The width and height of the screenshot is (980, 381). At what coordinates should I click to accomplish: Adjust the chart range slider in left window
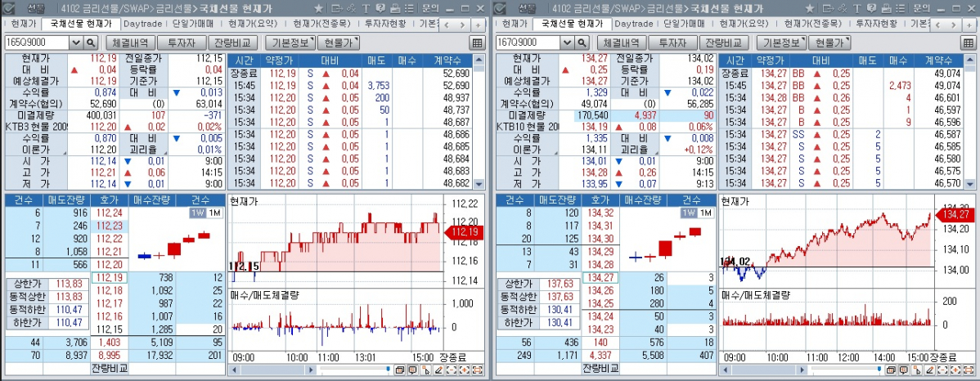click(x=388, y=369)
